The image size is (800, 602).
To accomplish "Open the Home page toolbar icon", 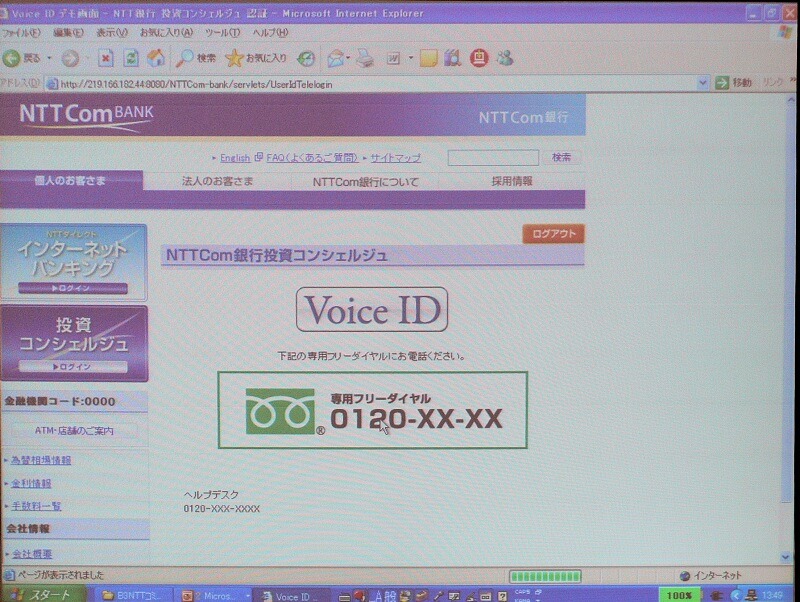I will (156, 58).
